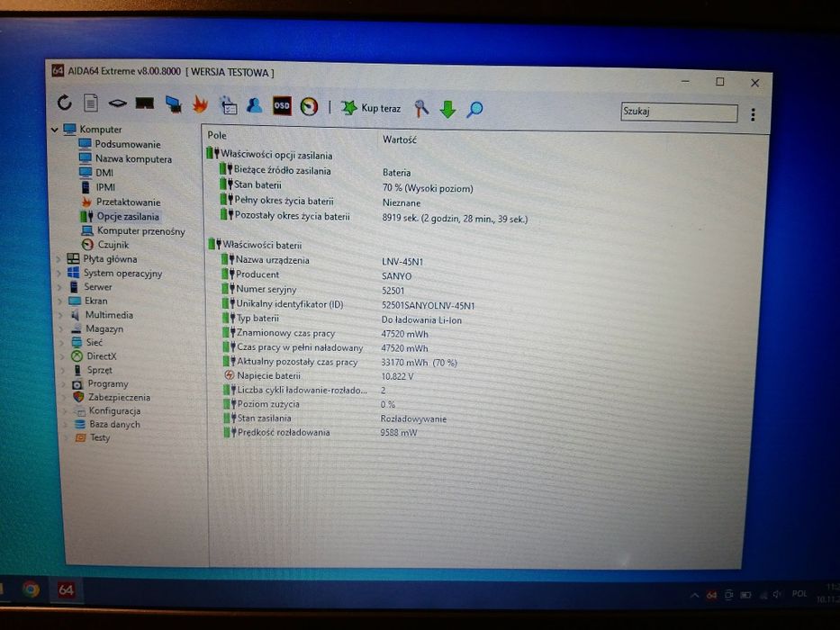Expand the Multimedia node
Screen dimensions: 840x630
60,315
